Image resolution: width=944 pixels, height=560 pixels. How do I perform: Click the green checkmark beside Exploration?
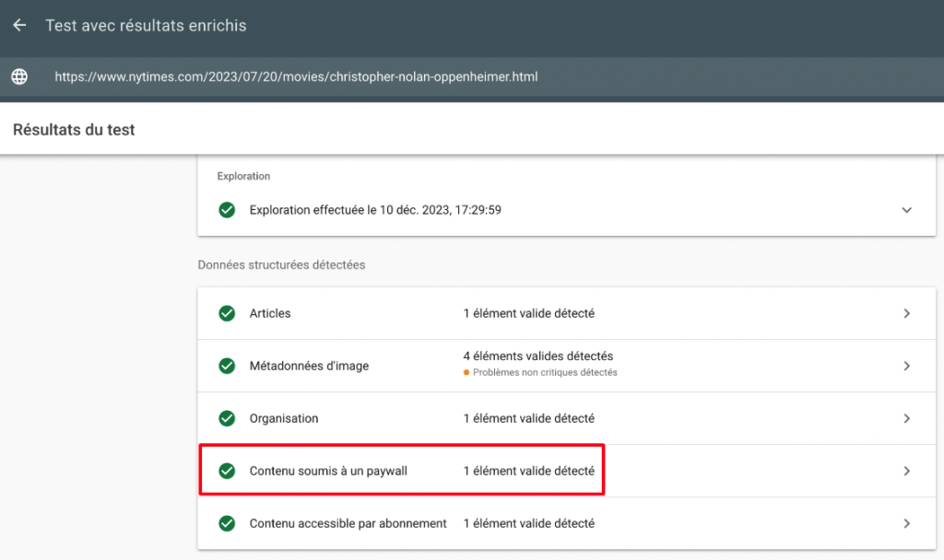(x=227, y=210)
